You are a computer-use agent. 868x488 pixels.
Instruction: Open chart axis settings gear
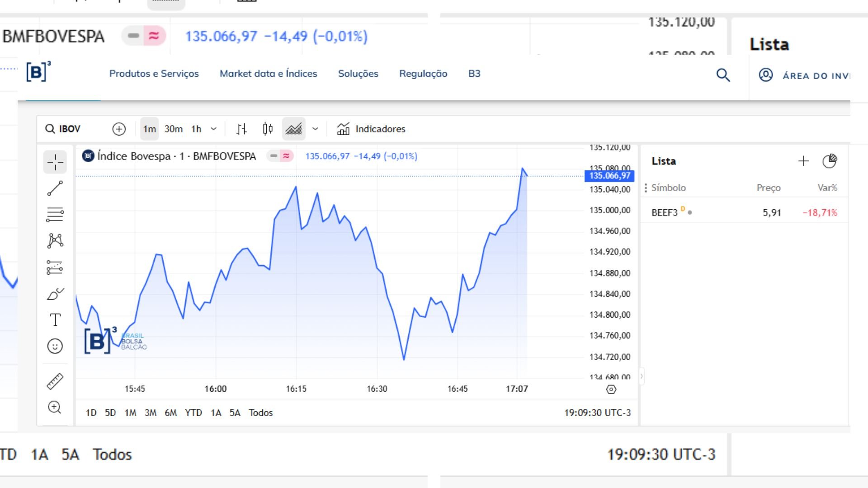tap(611, 389)
